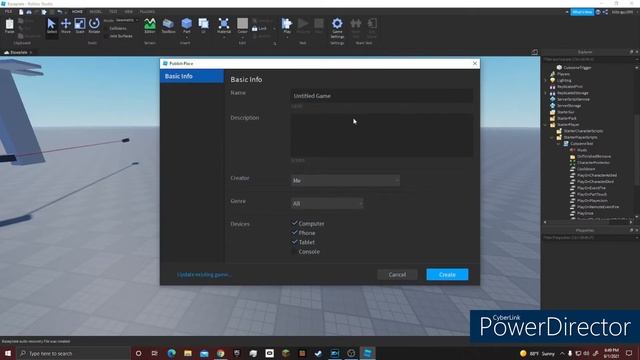
Task: Toggle the Computer device checkbox
Action: (x=295, y=223)
